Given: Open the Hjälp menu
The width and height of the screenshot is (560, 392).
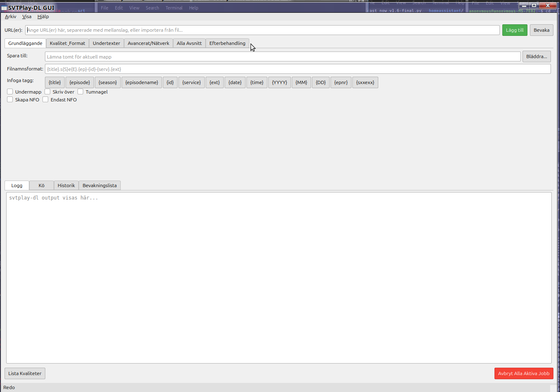Looking at the screenshot, I should tap(43, 16).
